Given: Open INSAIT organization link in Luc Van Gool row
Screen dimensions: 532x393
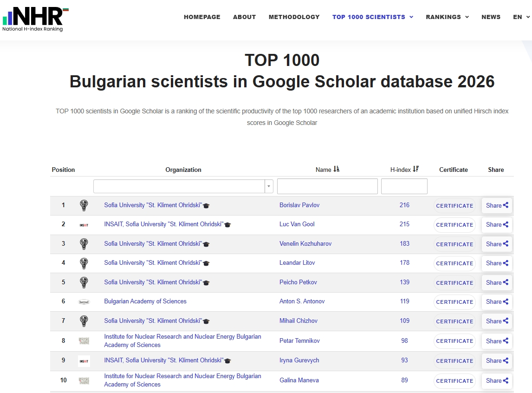Looking at the screenshot, I should tap(164, 224).
